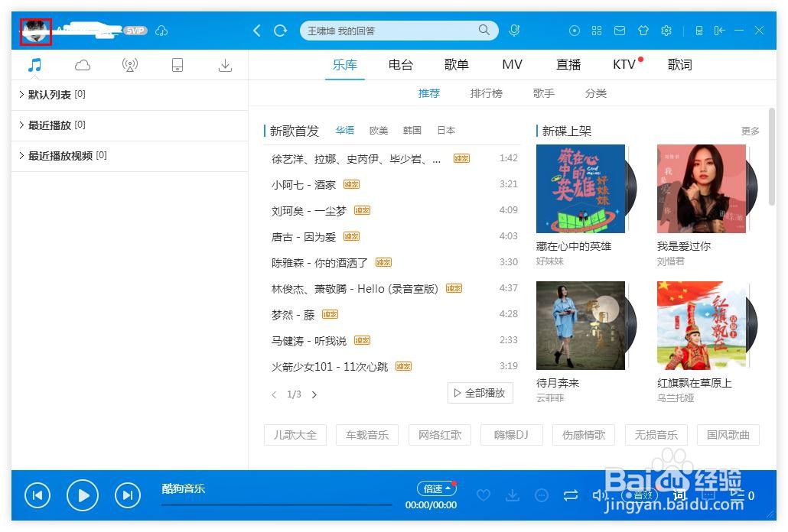Open album cover 红旗飘在草原上
This screenshot has width=788, height=532.
click(x=702, y=325)
